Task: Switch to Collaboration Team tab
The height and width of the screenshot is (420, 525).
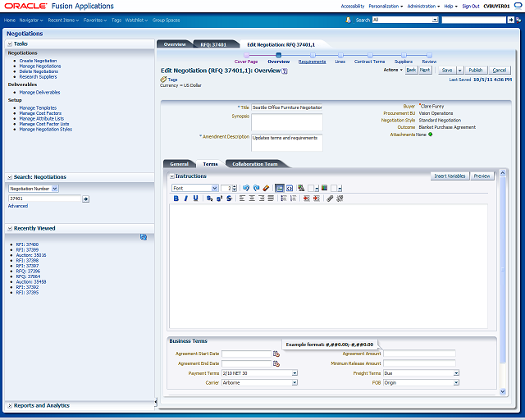Action: (x=255, y=164)
